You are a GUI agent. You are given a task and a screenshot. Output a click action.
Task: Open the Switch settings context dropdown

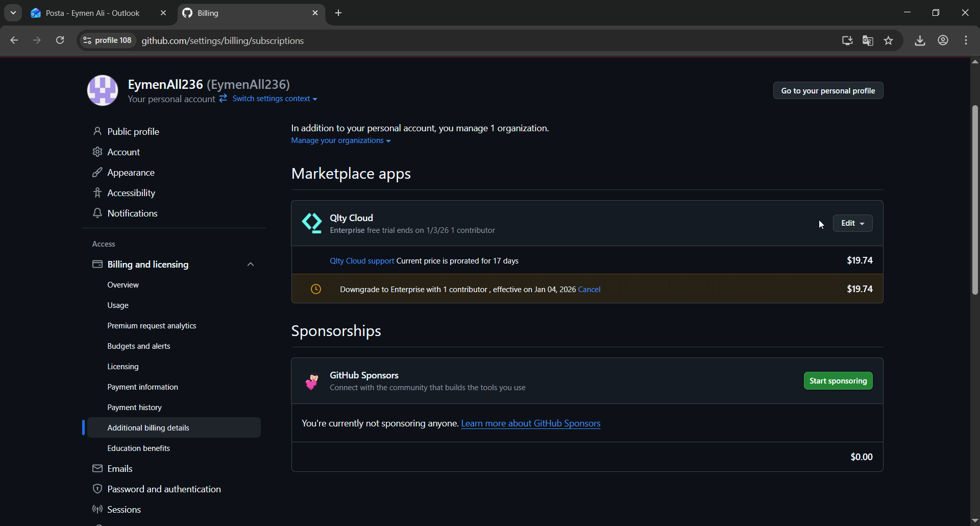275,99
